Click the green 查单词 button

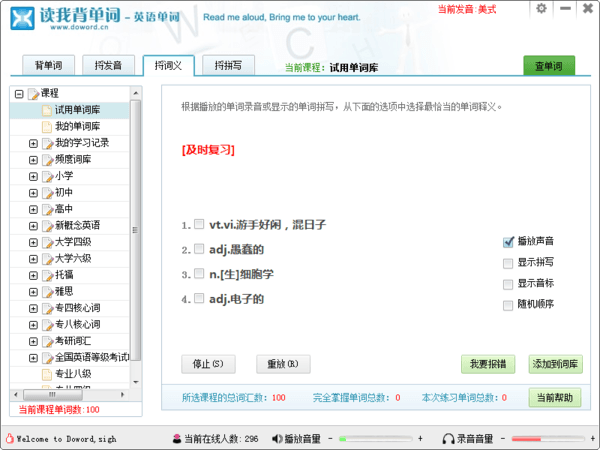pos(549,66)
